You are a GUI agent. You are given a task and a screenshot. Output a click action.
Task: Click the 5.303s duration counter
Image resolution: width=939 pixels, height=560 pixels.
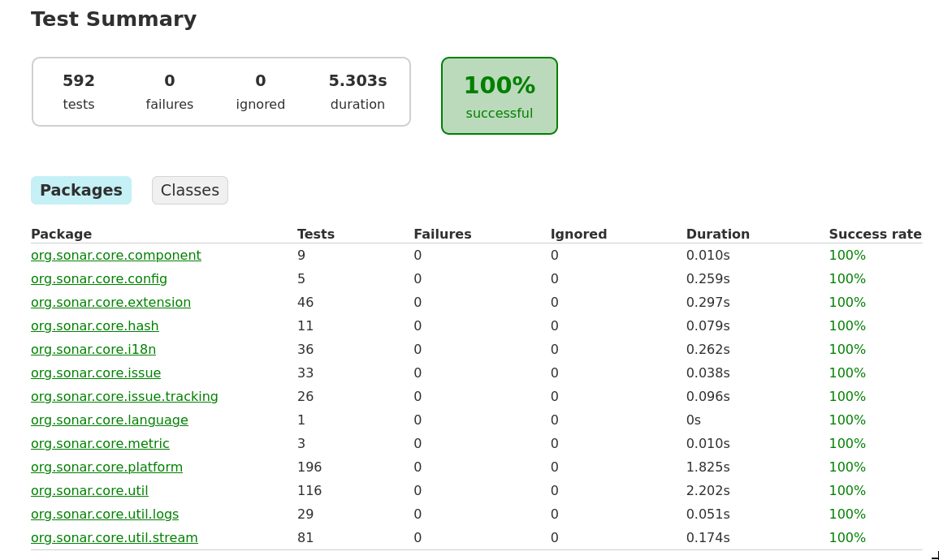(357, 91)
